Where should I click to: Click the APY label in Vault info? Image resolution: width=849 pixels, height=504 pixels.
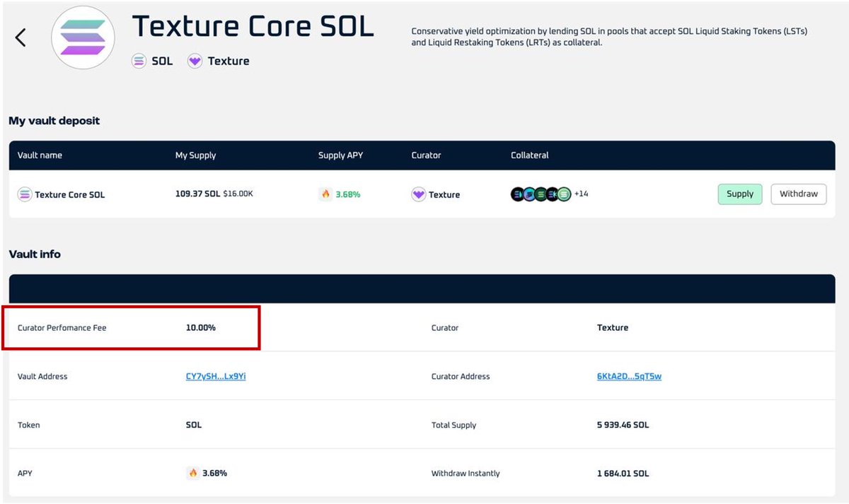click(25, 474)
